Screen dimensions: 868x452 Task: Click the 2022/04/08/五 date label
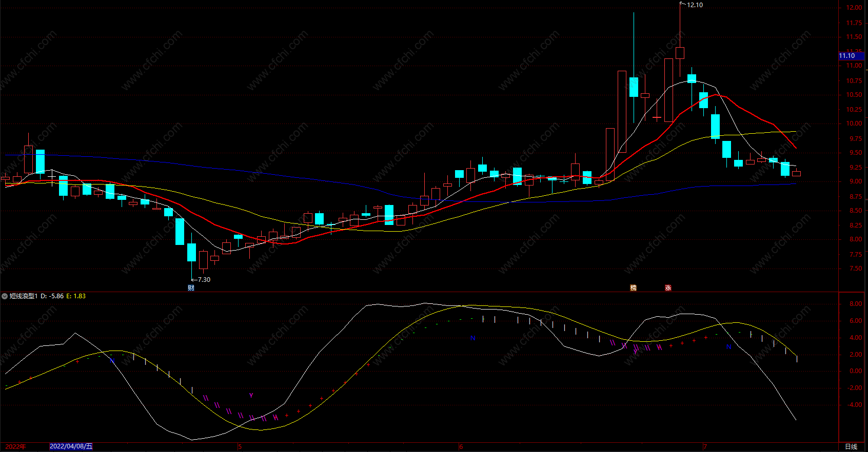(x=71, y=446)
